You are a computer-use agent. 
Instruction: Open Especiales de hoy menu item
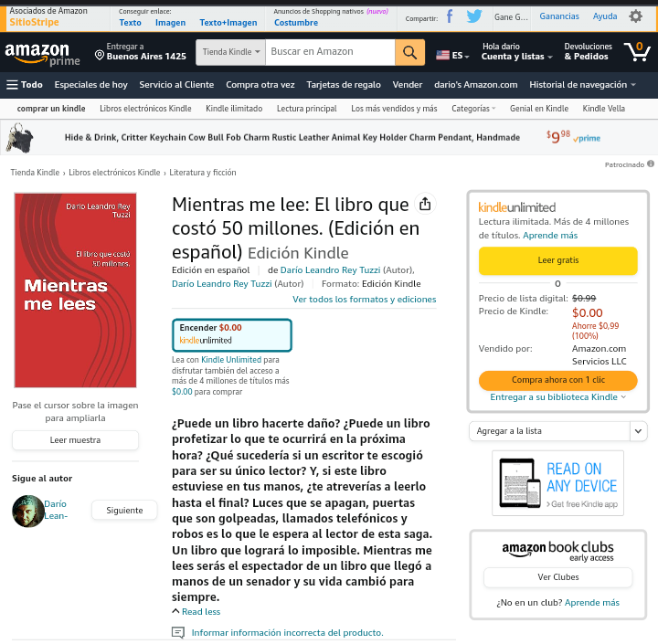tap(90, 85)
